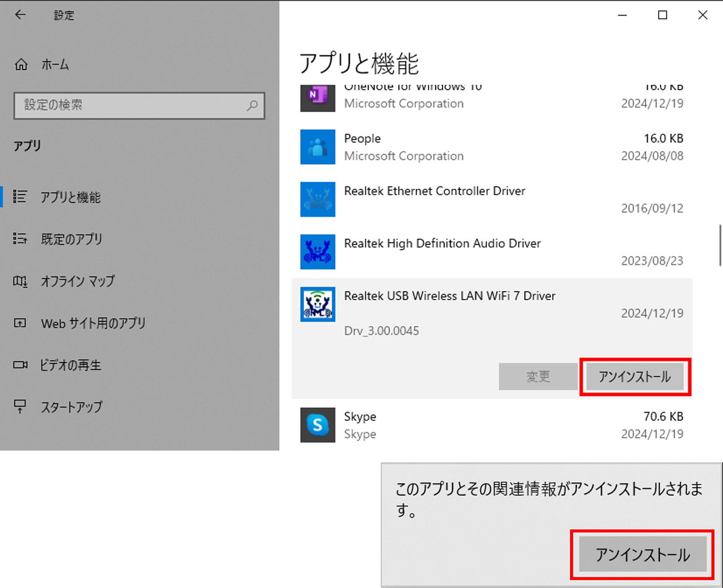Screen dimensions: 723x588
Task: Go back using the arrow icon
Action: point(20,15)
